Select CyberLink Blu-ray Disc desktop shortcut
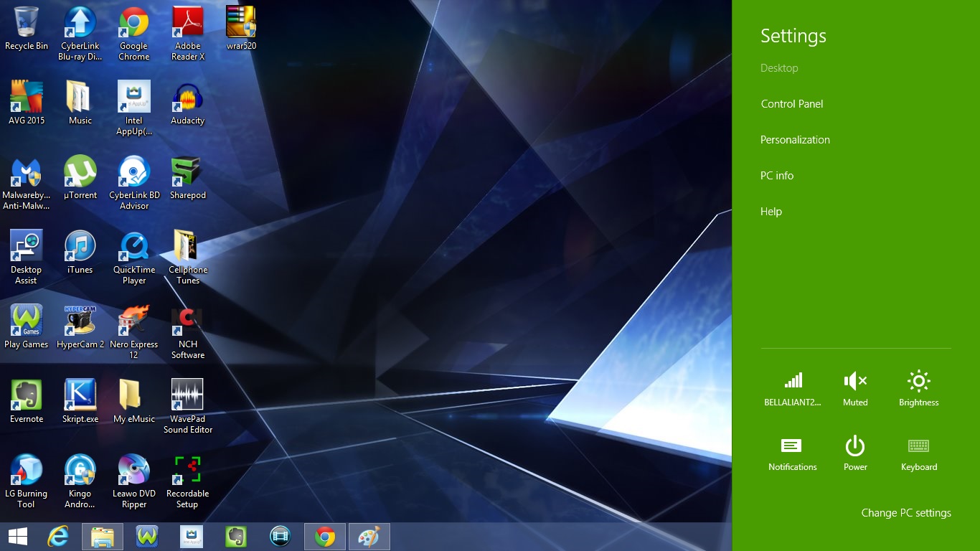 coord(80,34)
